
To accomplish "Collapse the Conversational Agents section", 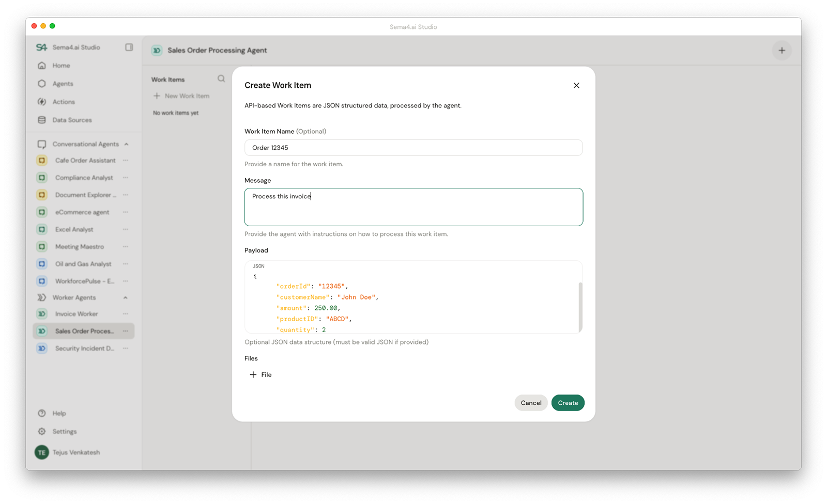I will (x=126, y=144).
